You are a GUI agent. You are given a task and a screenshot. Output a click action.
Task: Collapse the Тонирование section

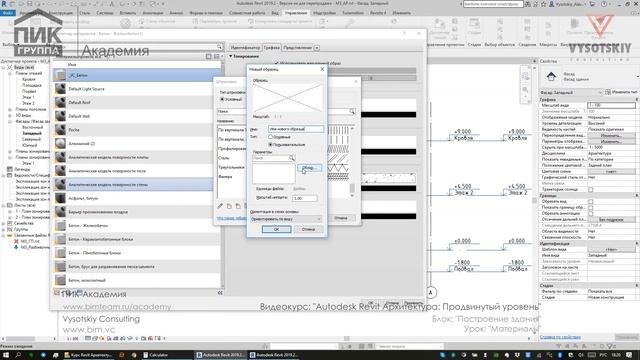pyautogui.click(x=231, y=56)
